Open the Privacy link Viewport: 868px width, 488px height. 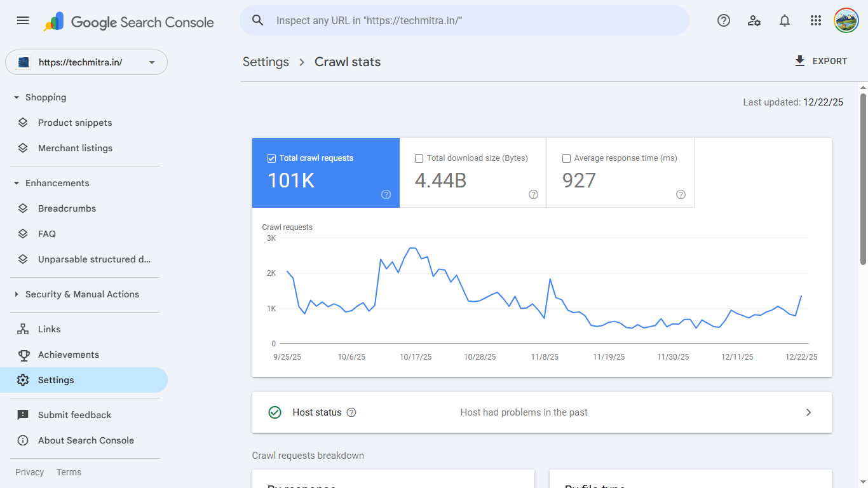point(29,472)
